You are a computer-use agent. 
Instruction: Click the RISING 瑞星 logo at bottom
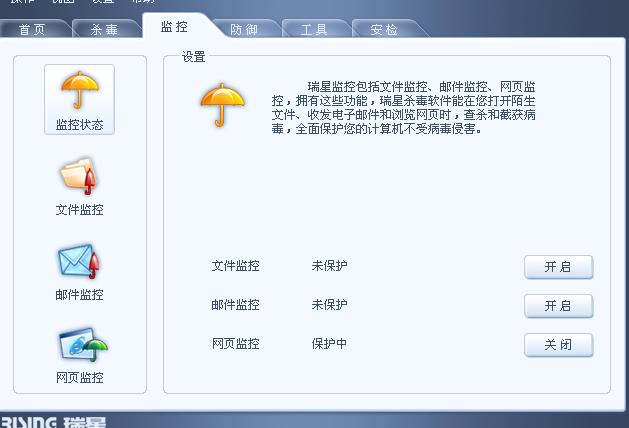(53, 422)
